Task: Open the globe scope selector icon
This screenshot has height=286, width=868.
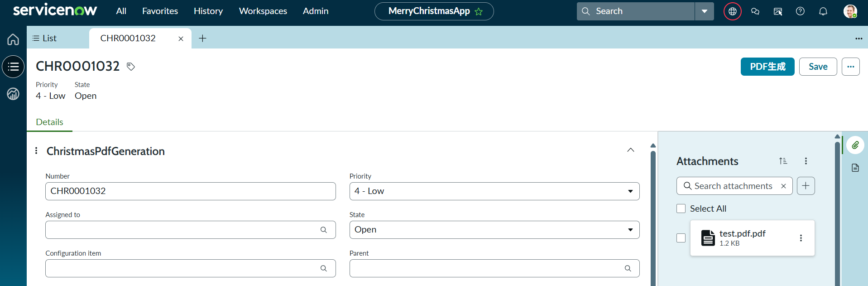Action: [x=732, y=11]
